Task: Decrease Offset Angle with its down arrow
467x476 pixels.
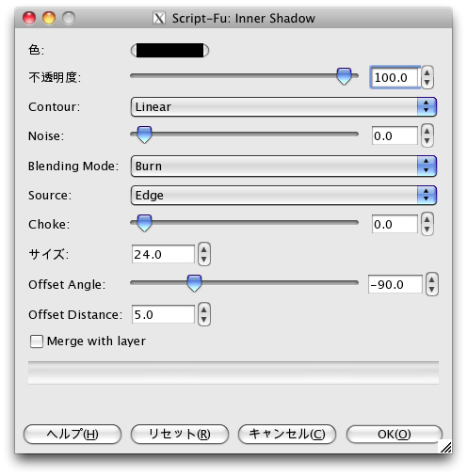Action: 432,289
